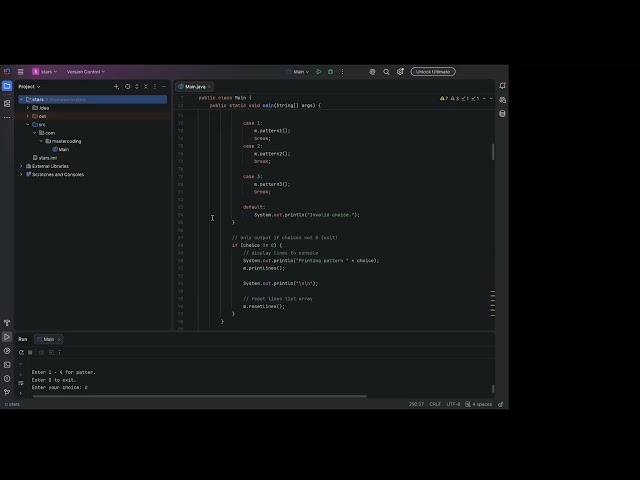Select stars.iml file in tree
The height and width of the screenshot is (480, 640).
(45, 158)
